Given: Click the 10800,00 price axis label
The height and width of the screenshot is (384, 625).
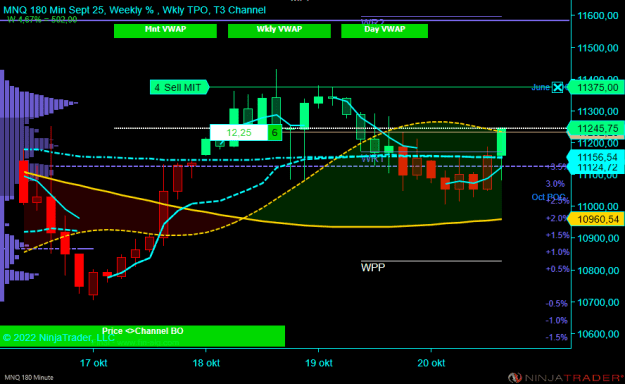Looking at the screenshot, I should point(598,271).
